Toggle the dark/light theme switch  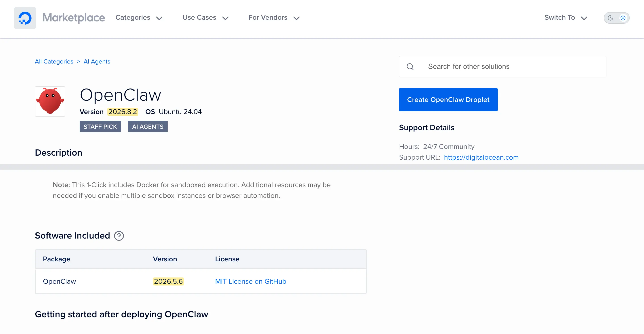616,18
